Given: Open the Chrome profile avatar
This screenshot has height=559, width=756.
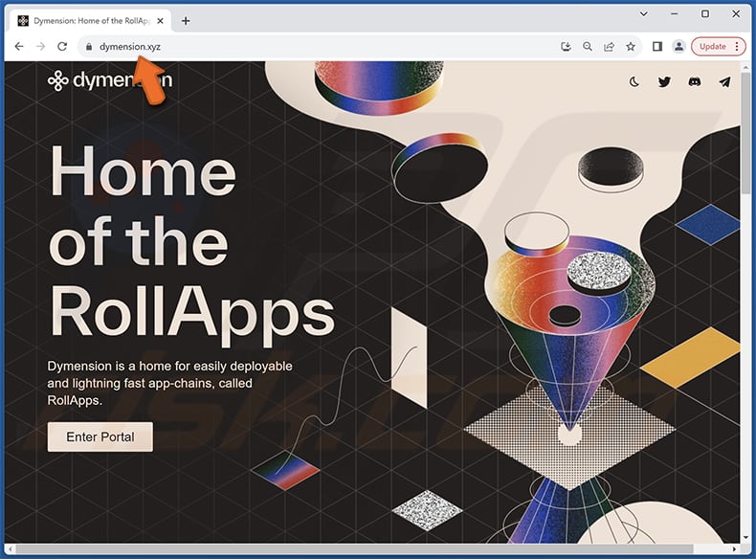Looking at the screenshot, I should click(x=678, y=46).
